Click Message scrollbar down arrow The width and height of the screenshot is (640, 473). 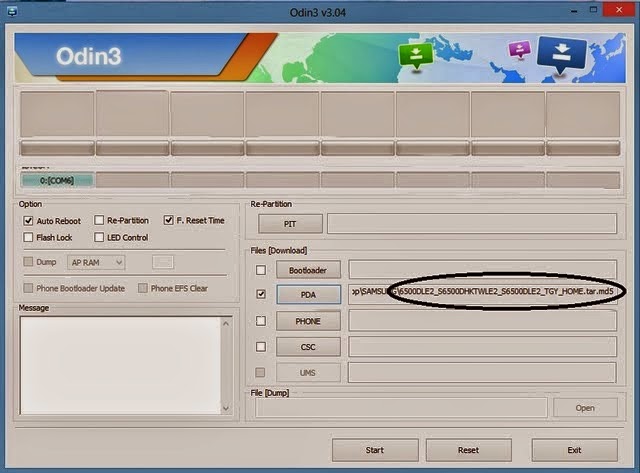point(226,408)
